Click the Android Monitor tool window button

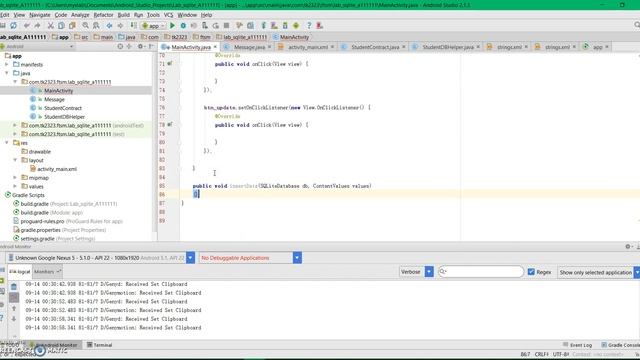(54, 345)
